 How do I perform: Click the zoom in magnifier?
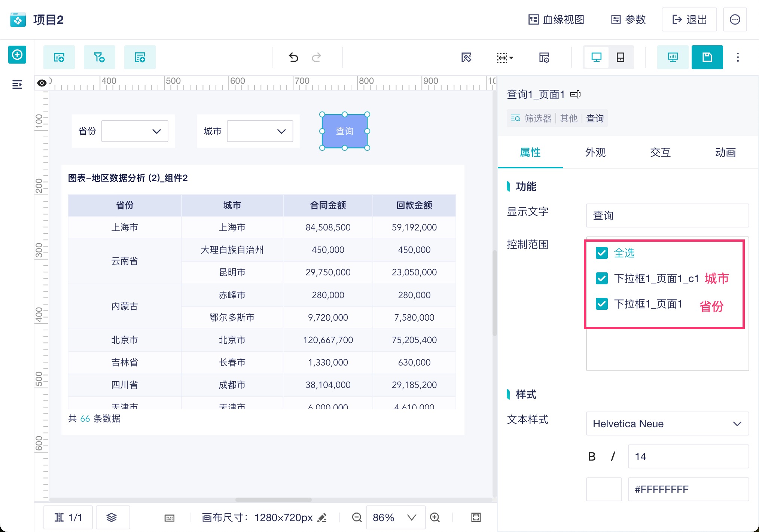click(x=435, y=517)
